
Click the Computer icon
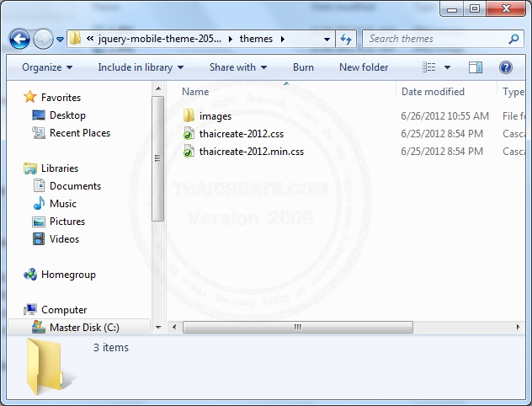pos(30,309)
